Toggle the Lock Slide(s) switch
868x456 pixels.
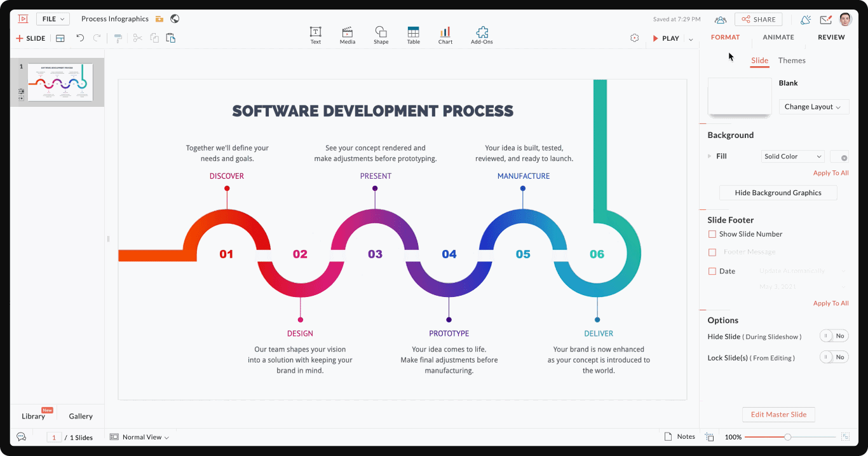coord(834,357)
